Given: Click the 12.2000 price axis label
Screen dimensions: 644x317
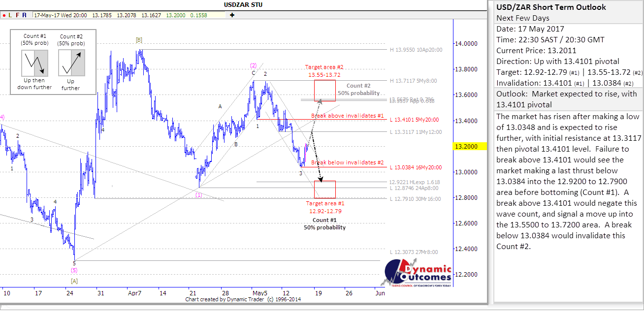Looking at the screenshot, I should [466, 274].
